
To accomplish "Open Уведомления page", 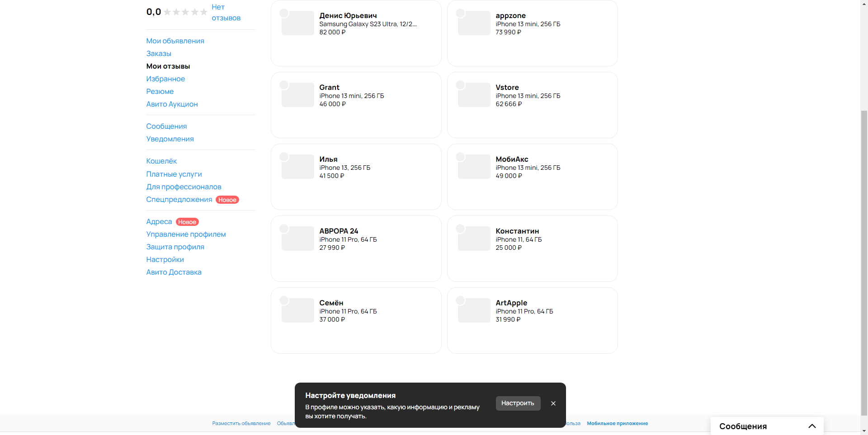I will tap(170, 139).
